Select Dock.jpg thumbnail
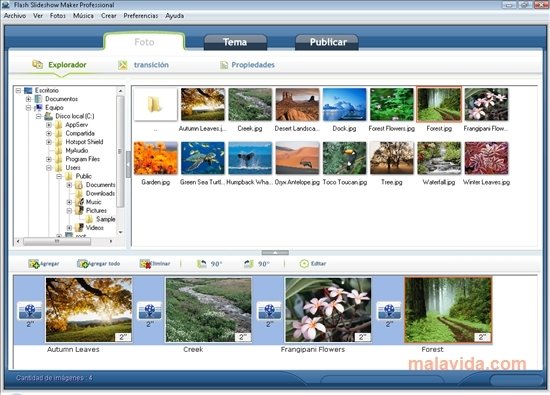550x395 pixels. (344, 105)
